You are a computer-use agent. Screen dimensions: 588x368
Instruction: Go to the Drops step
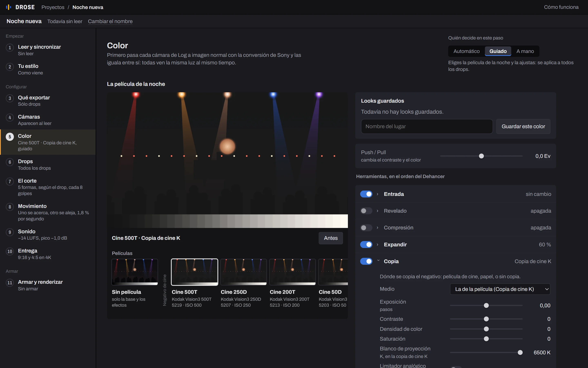[x=48, y=165]
